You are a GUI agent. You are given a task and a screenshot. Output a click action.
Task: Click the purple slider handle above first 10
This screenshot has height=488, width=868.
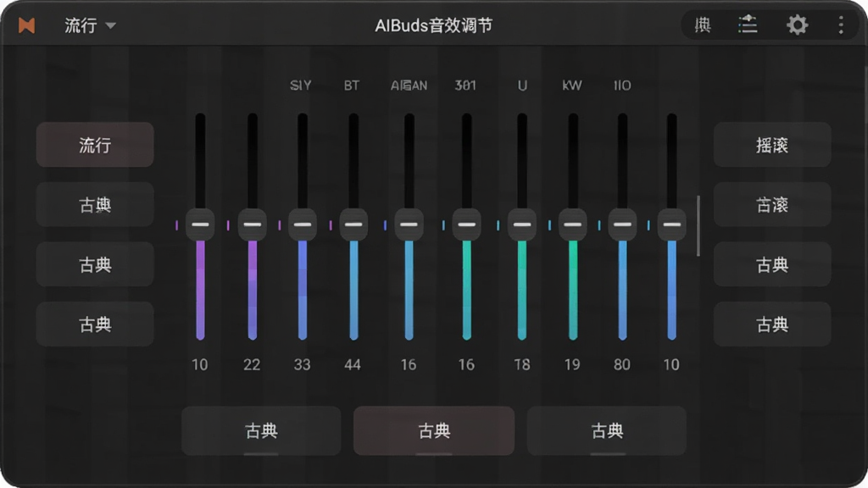(200, 224)
